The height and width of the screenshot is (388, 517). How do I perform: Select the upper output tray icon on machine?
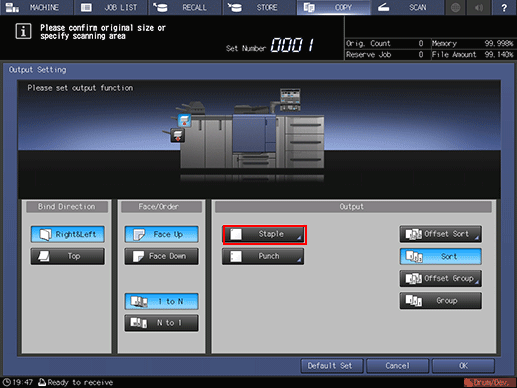point(184,120)
